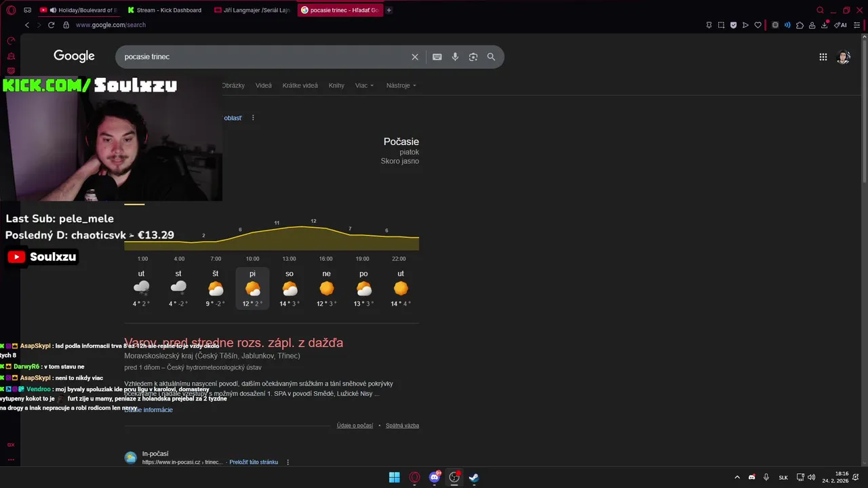
Task: Open the profile person icon in toolbar
Action: click(x=812, y=25)
